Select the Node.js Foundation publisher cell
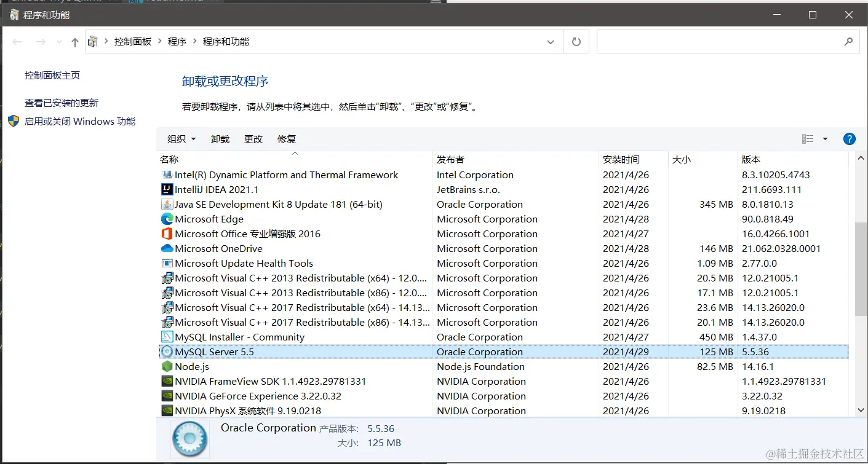The width and height of the screenshot is (868, 464). pyautogui.click(x=480, y=366)
